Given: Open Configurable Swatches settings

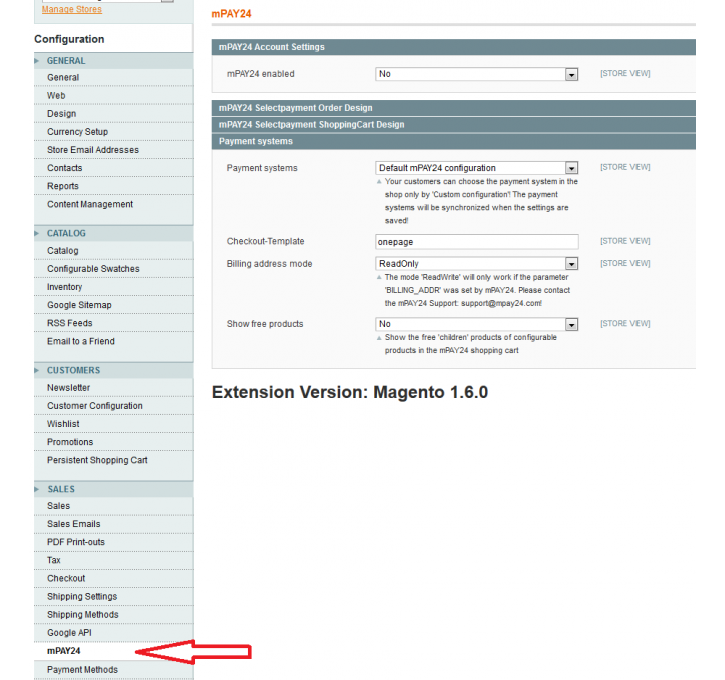Looking at the screenshot, I should click(113, 269).
